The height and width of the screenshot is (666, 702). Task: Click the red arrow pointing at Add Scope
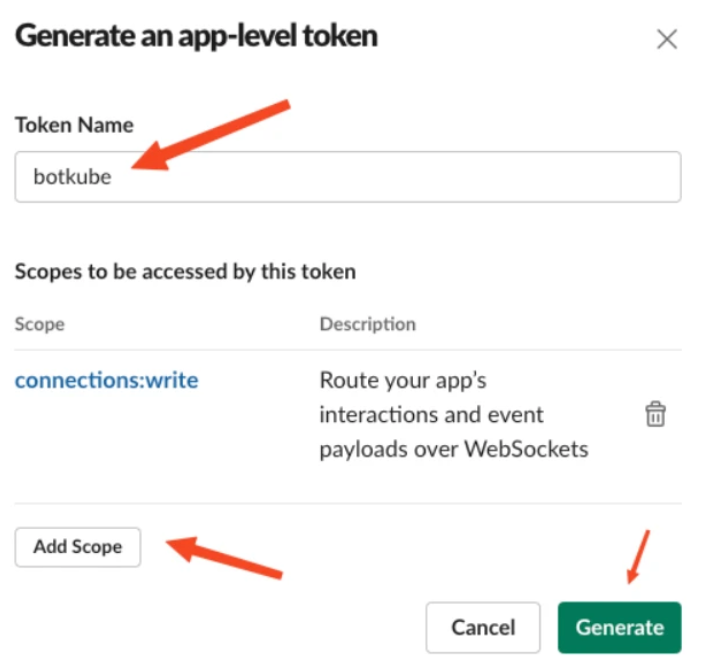click(x=224, y=557)
